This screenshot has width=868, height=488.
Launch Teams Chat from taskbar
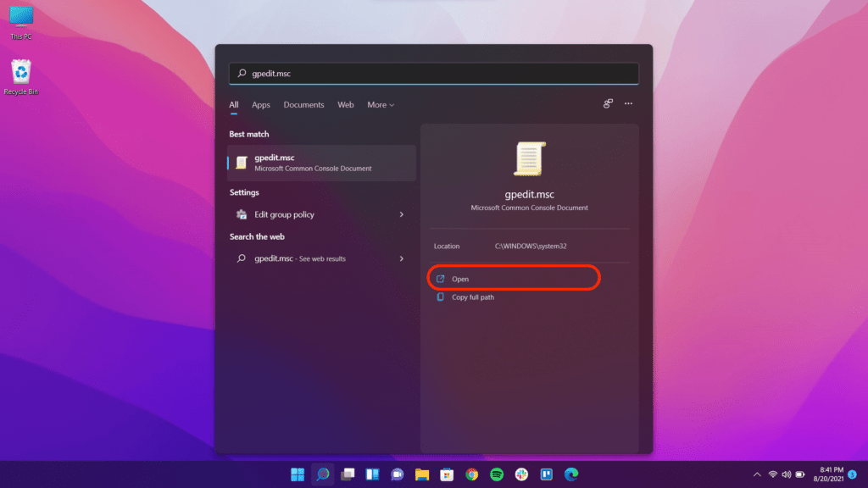coord(398,474)
